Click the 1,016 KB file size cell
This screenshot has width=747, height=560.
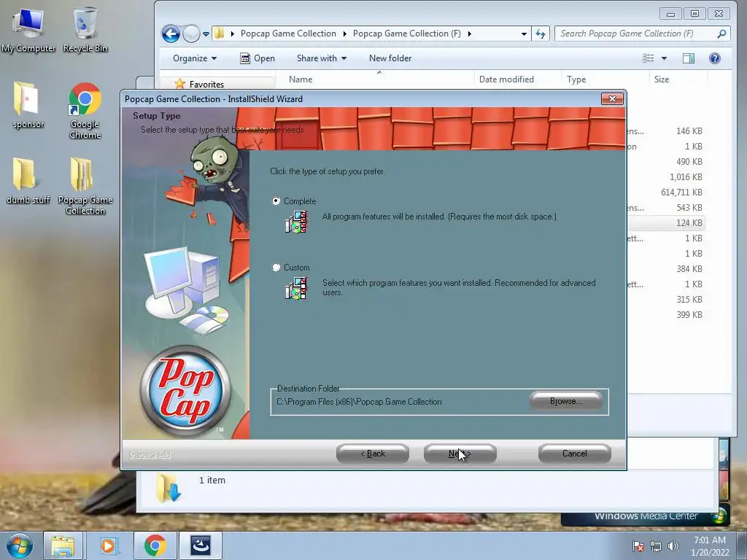click(686, 177)
